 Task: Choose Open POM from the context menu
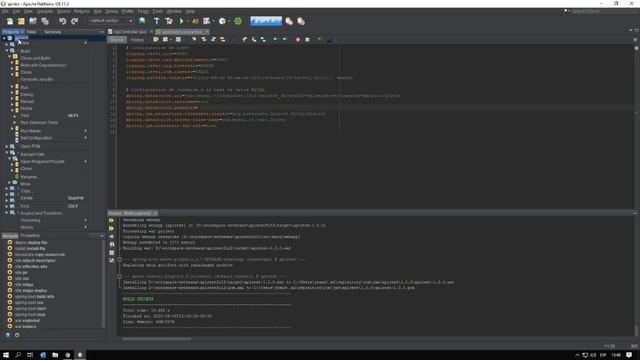[30, 146]
